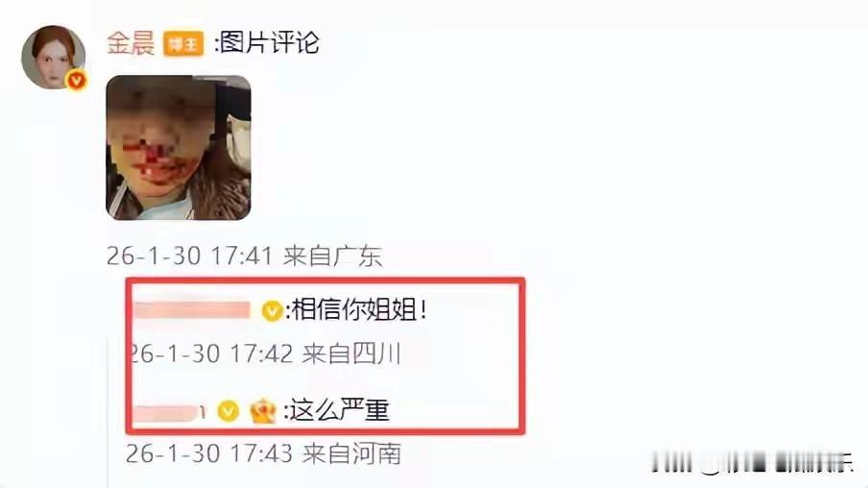Click the 26-1-30 17:41 timestamp

pyautogui.click(x=190, y=256)
